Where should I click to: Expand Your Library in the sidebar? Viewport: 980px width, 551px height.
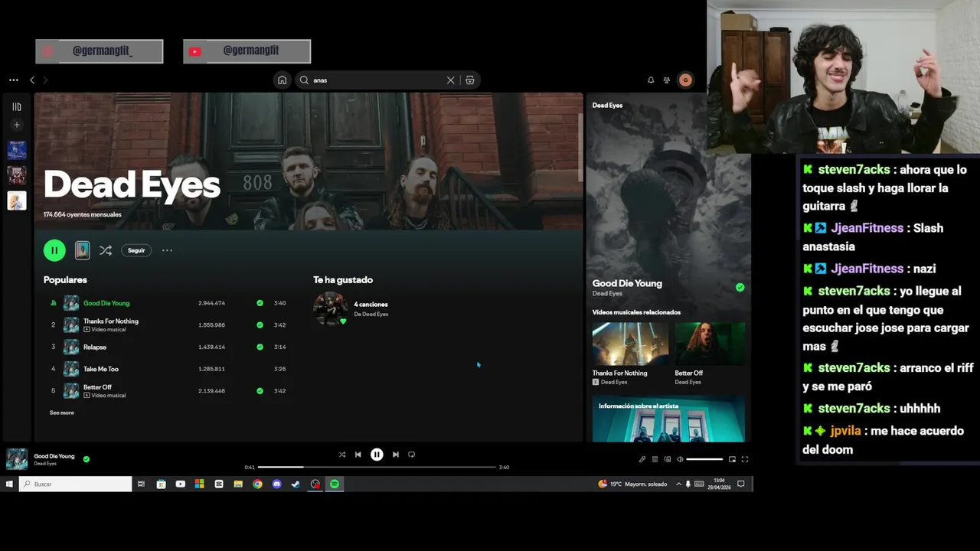point(17,106)
